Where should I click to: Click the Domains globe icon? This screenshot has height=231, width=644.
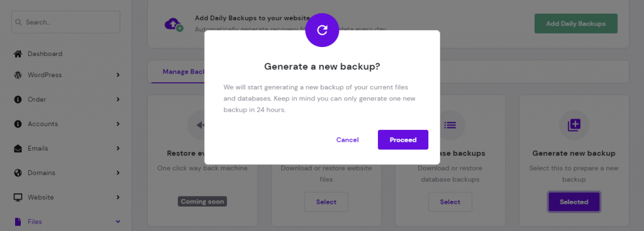tap(18, 173)
